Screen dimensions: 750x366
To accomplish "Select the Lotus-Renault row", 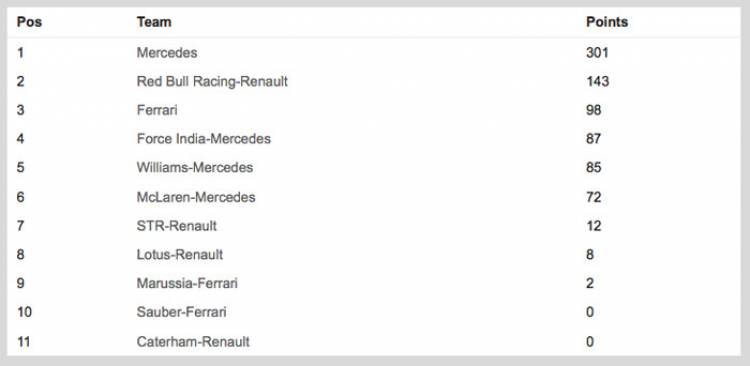I will pos(374,255).
